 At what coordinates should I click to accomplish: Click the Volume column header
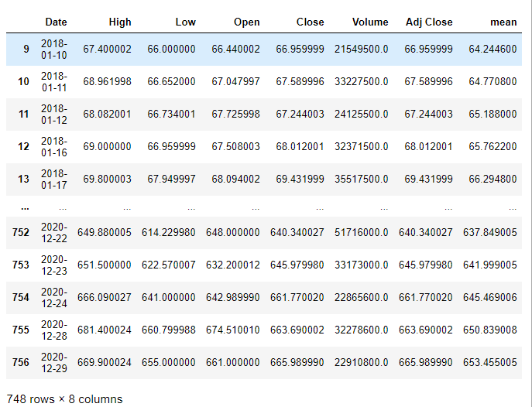pyautogui.click(x=370, y=22)
